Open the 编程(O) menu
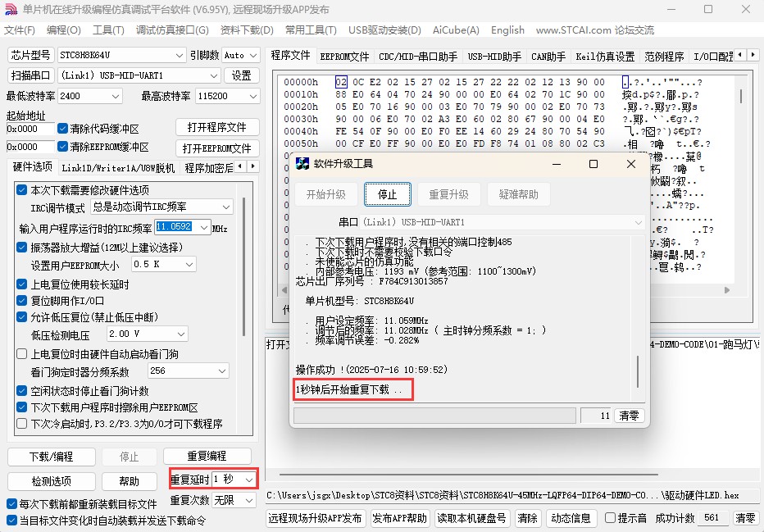Viewport: 764px width, 532px height. point(63,30)
